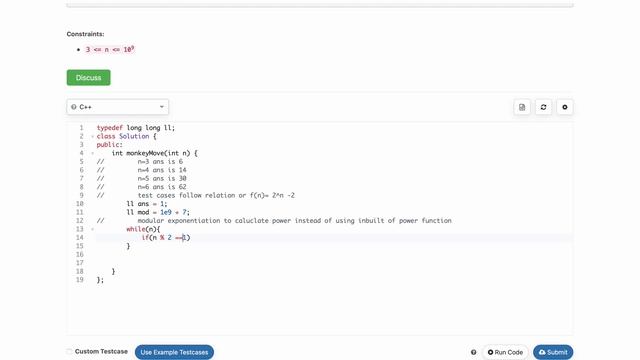Click the 'if(n % 2 ==1)' line
Screen dimensions: 640x360
pos(166,238)
